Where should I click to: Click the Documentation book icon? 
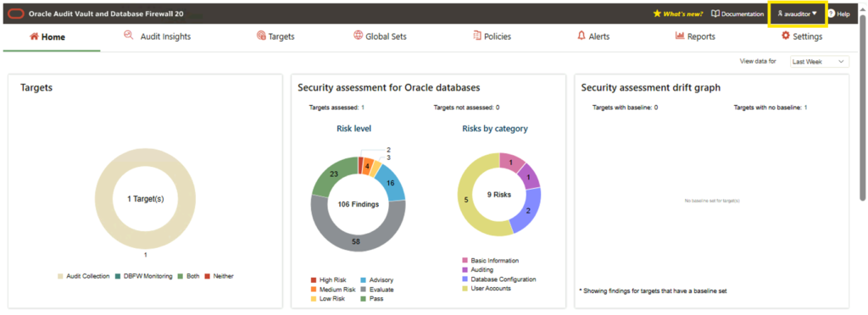(x=715, y=14)
